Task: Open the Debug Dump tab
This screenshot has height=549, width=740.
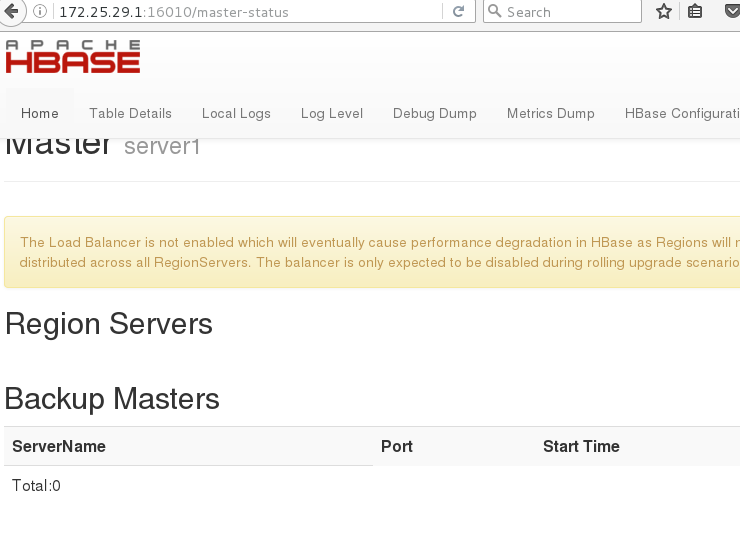Action: (435, 113)
